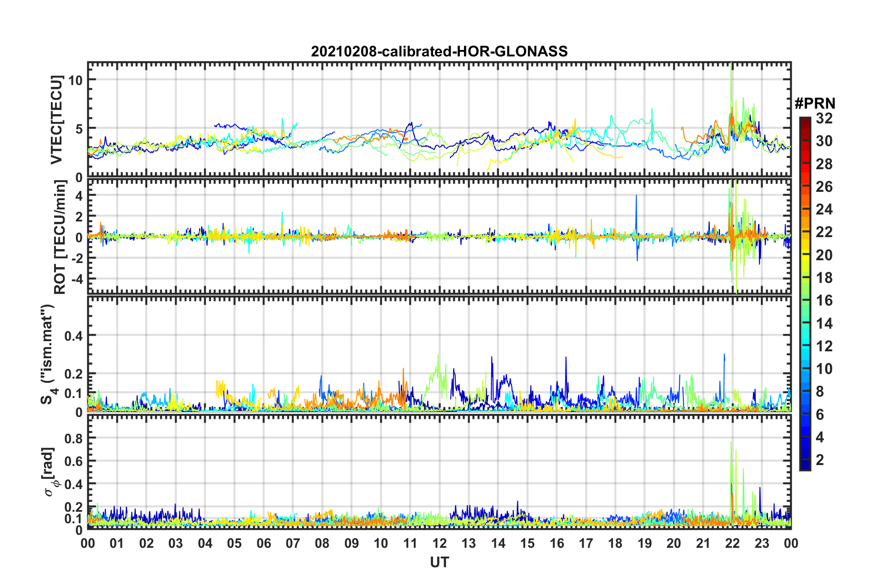This screenshot has width=879, height=588.
Task: Click the colorbar tick label 16
Action: tap(824, 300)
